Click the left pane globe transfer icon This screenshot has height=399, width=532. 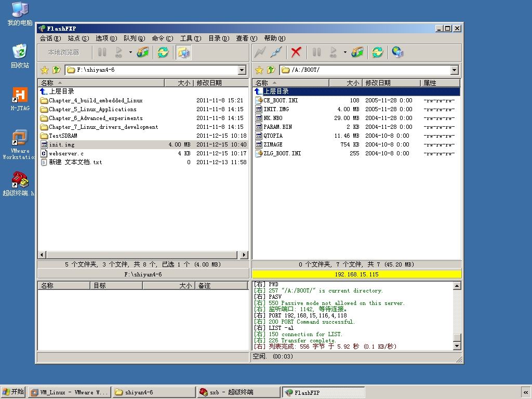[x=143, y=52]
